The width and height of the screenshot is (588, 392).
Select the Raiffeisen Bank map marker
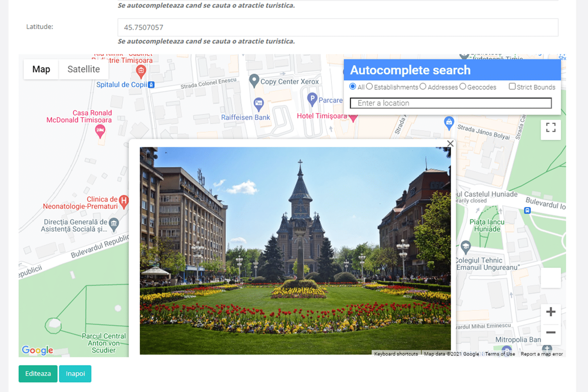(x=258, y=104)
